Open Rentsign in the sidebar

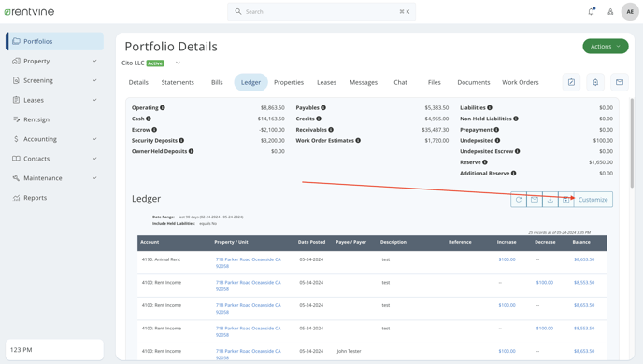54,119
